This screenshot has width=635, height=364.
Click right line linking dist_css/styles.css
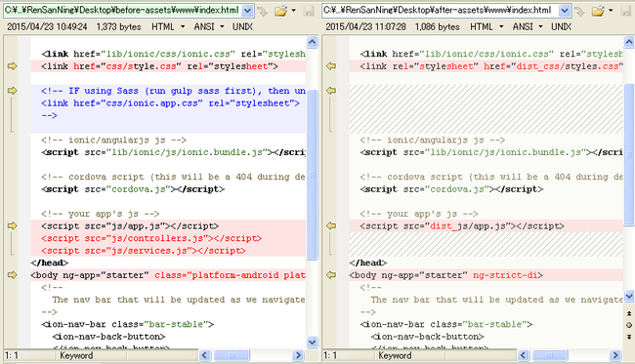tap(490, 66)
